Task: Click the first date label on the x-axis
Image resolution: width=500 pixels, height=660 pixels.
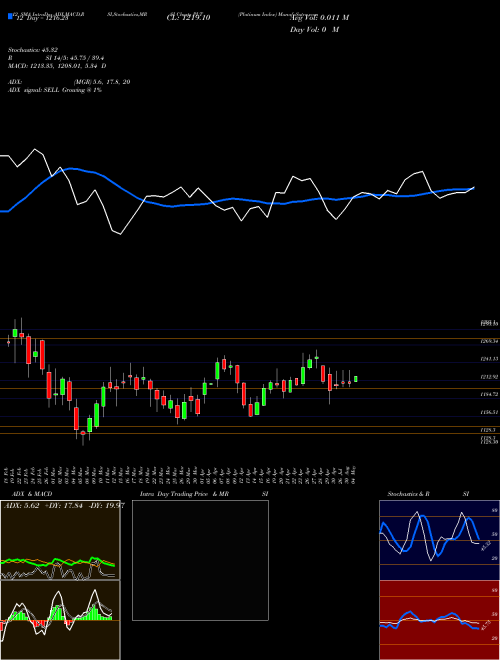Action: pos(8,475)
